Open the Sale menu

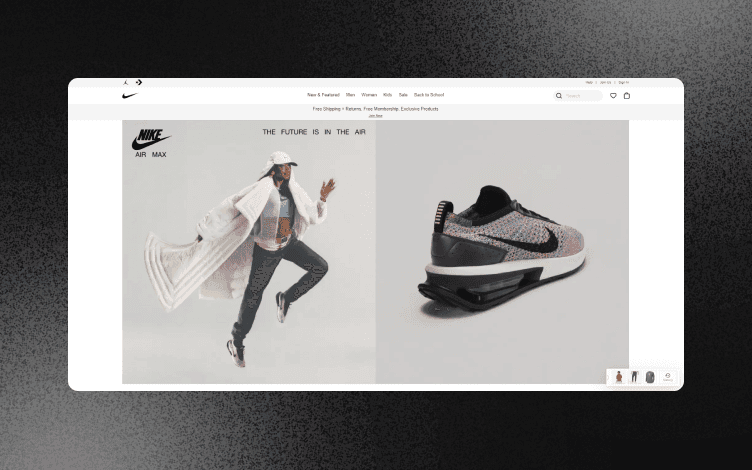[403, 95]
